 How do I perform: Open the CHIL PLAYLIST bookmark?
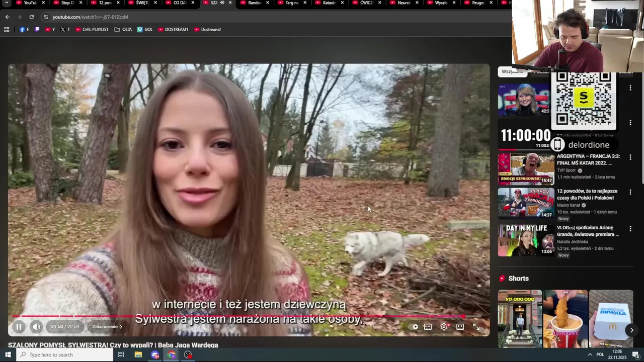pyautogui.click(x=92, y=30)
